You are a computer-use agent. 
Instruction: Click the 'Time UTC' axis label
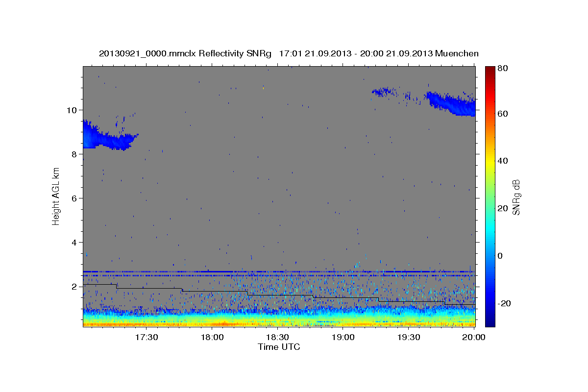pos(279,347)
